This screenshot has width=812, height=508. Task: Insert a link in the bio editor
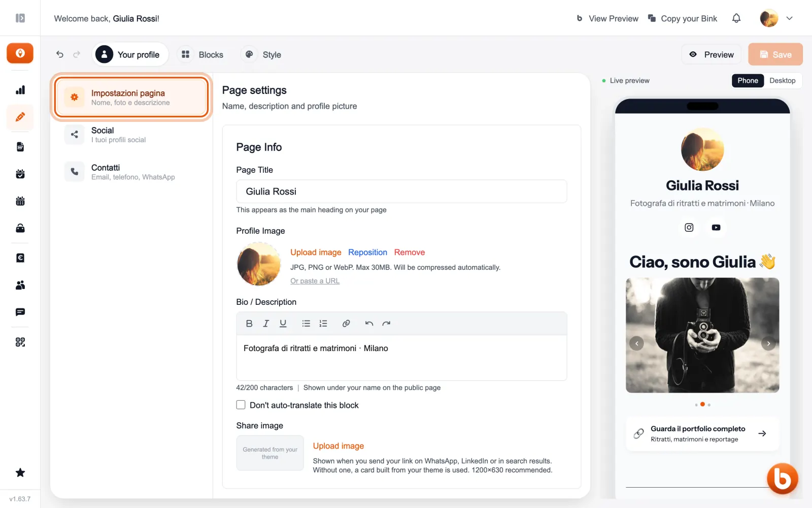click(x=346, y=324)
